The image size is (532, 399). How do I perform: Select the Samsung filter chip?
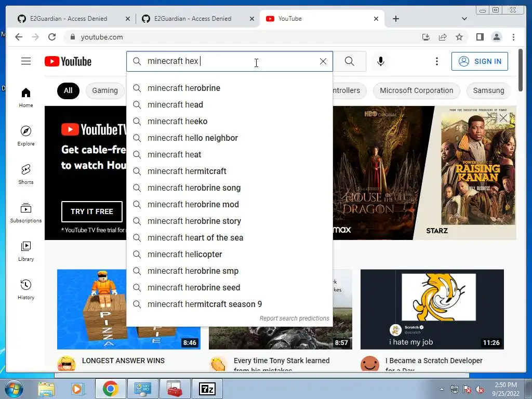pyautogui.click(x=488, y=90)
